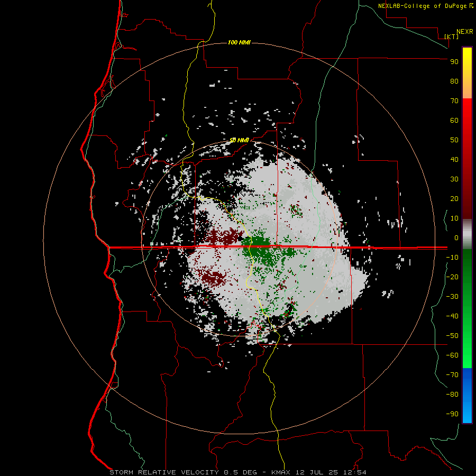The image size is (476, 476).
Task: Click the -40 scale value
Action: click(452, 316)
